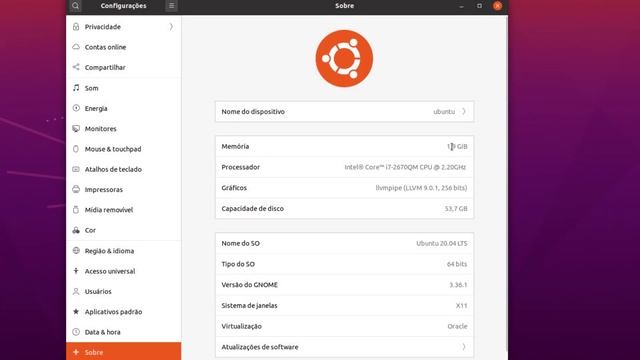Open Usuários settings
The height and width of the screenshot is (360, 640).
(124, 291)
